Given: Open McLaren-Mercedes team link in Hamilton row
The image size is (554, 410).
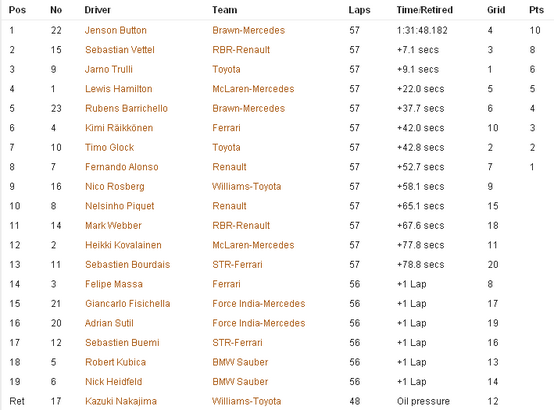Looking at the screenshot, I should (x=253, y=89).
